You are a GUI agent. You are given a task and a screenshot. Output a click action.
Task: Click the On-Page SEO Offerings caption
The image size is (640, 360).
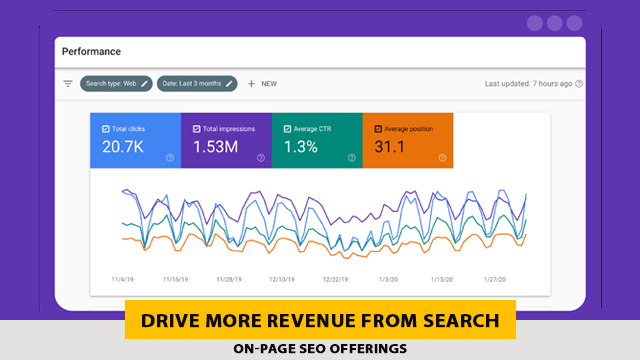coord(320,349)
